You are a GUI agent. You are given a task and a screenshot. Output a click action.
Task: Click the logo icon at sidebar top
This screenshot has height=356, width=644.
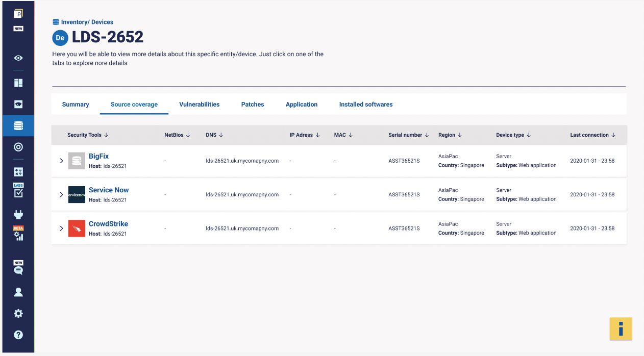(18, 13)
